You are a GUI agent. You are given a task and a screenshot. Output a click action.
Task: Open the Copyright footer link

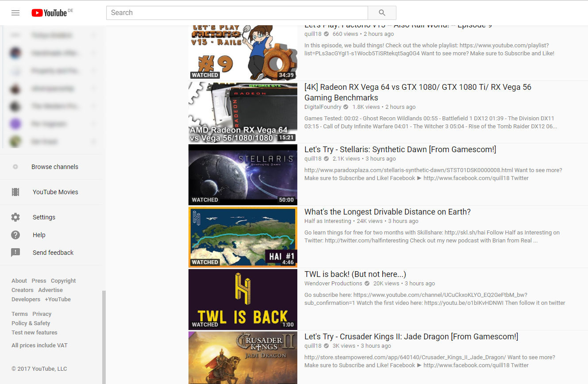pyautogui.click(x=63, y=281)
